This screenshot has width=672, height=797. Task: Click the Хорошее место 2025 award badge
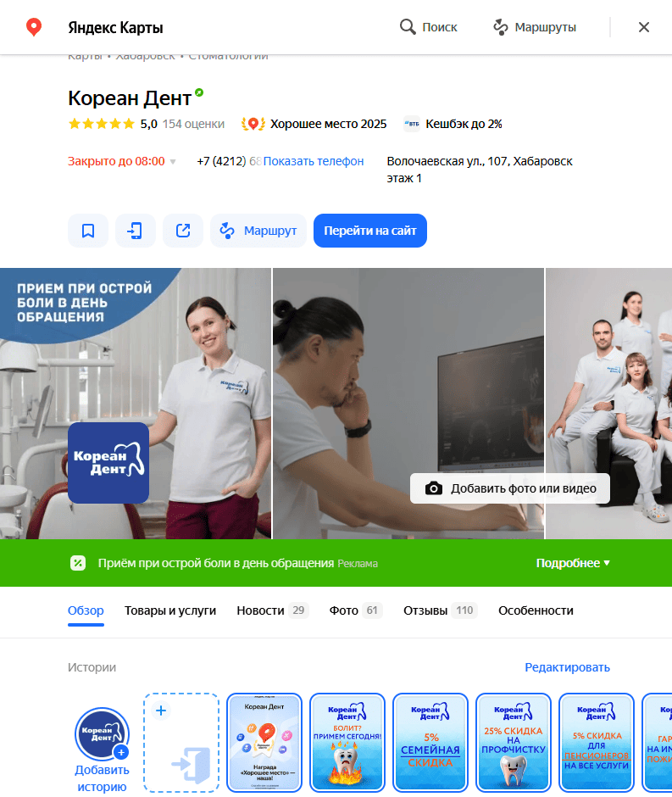point(314,124)
